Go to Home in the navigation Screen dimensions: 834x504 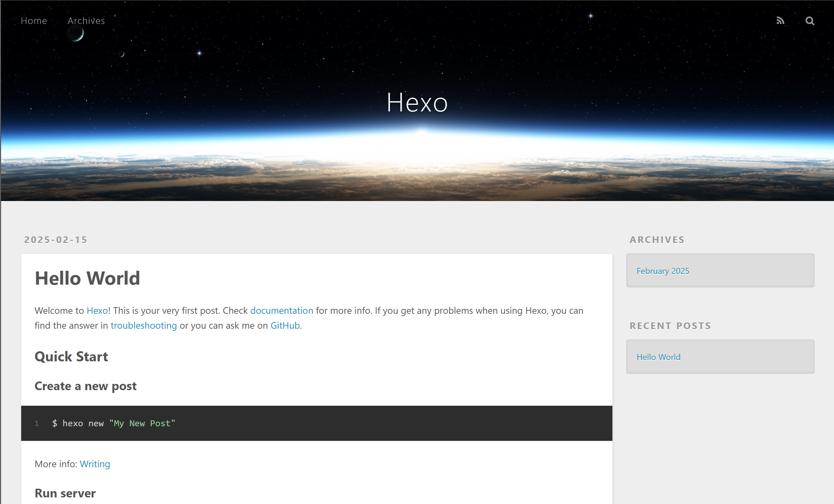[x=34, y=21]
